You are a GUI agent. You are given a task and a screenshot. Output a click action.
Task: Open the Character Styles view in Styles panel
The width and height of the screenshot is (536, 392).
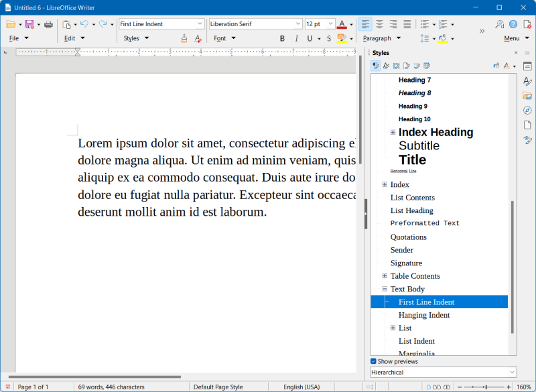(385, 65)
